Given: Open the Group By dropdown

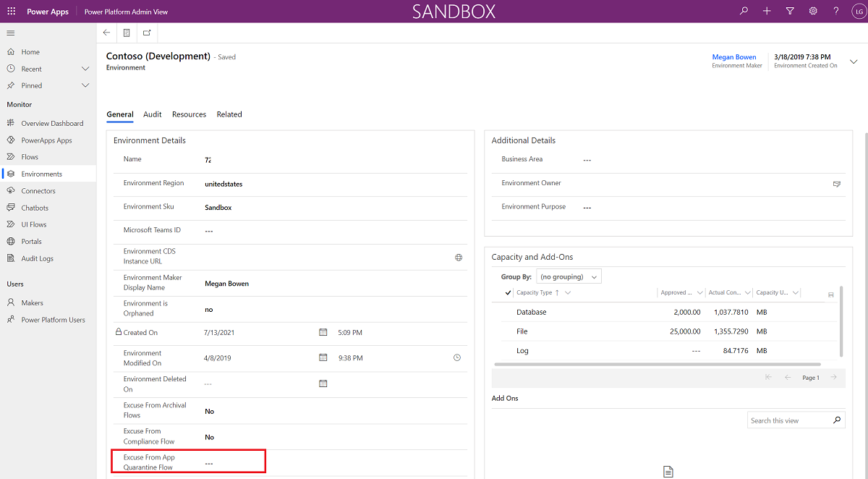Looking at the screenshot, I should [569, 276].
